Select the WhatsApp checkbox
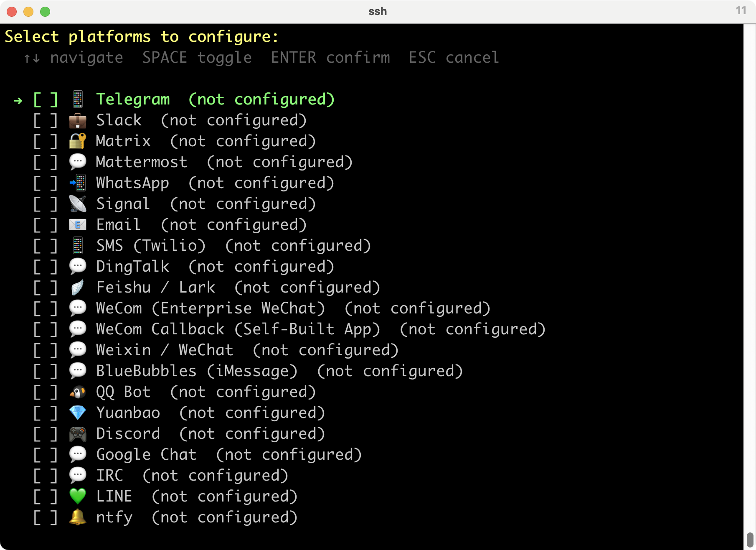The image size is (756, 550). 46,183
